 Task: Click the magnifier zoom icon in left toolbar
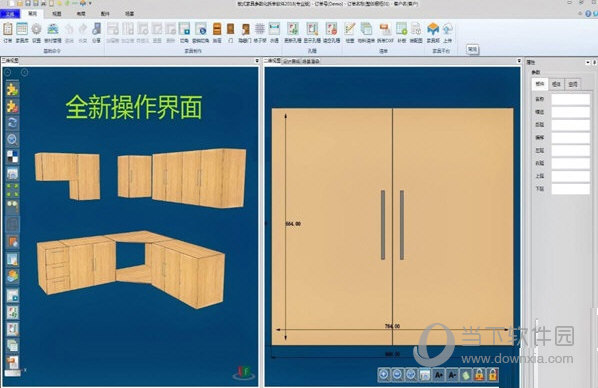coord(12,140)
